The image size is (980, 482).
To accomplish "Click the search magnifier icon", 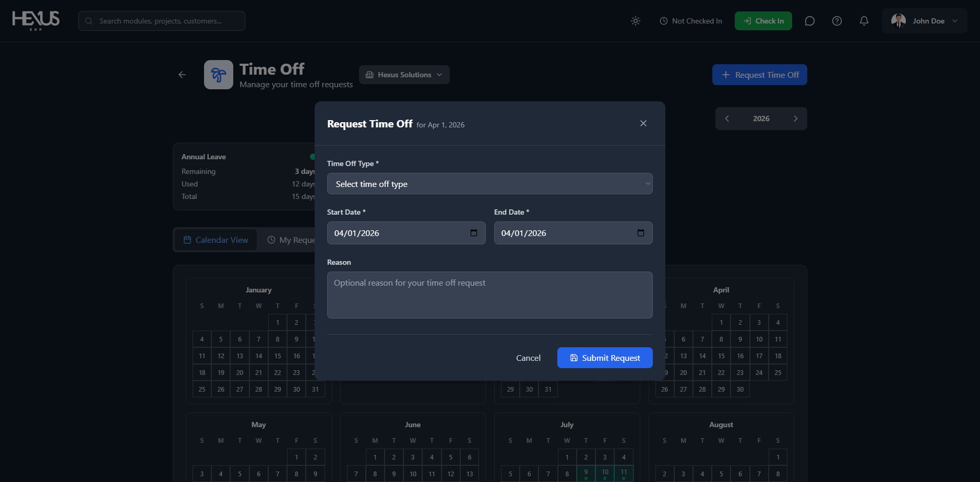I will [x=89, y=21].
